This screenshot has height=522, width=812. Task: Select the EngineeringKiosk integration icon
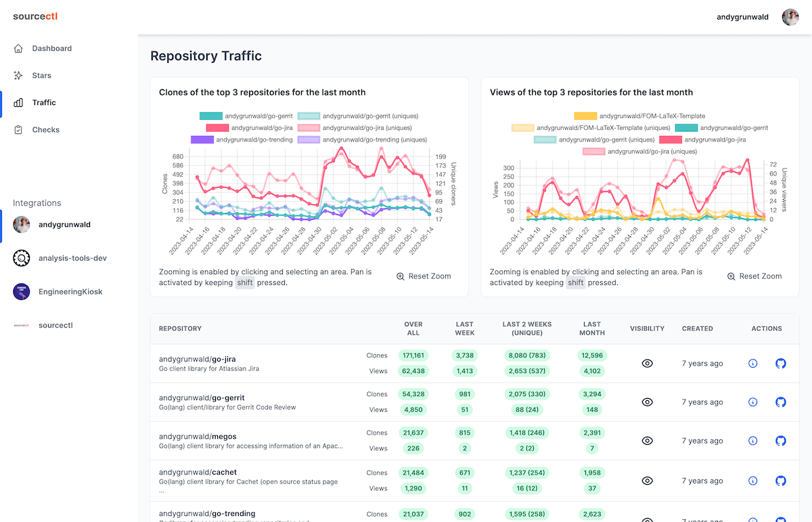20,291
